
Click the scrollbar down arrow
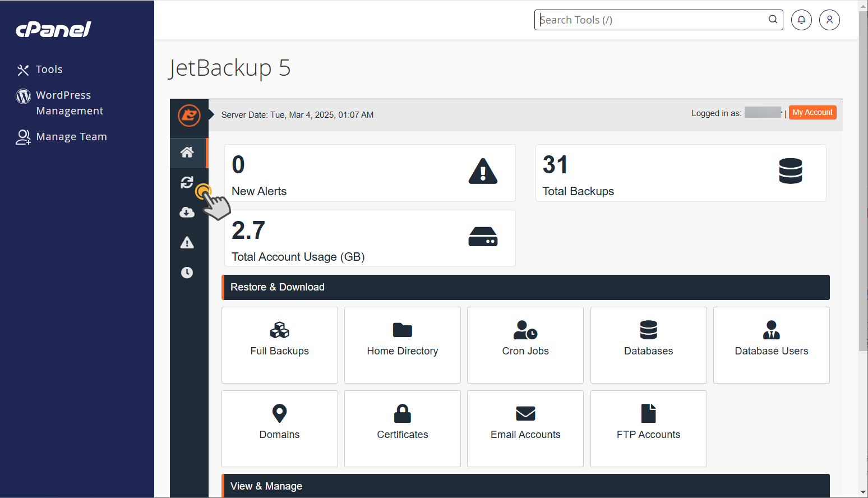(x=863, y=492)
